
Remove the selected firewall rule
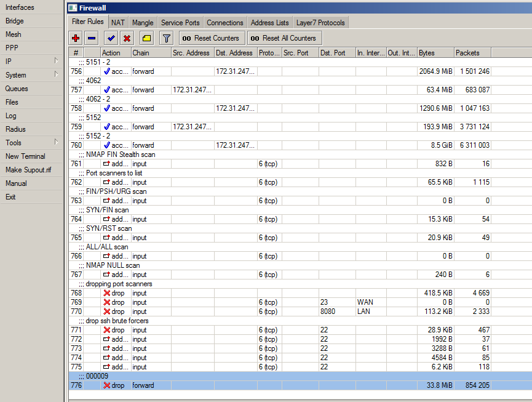coord(90,38)
